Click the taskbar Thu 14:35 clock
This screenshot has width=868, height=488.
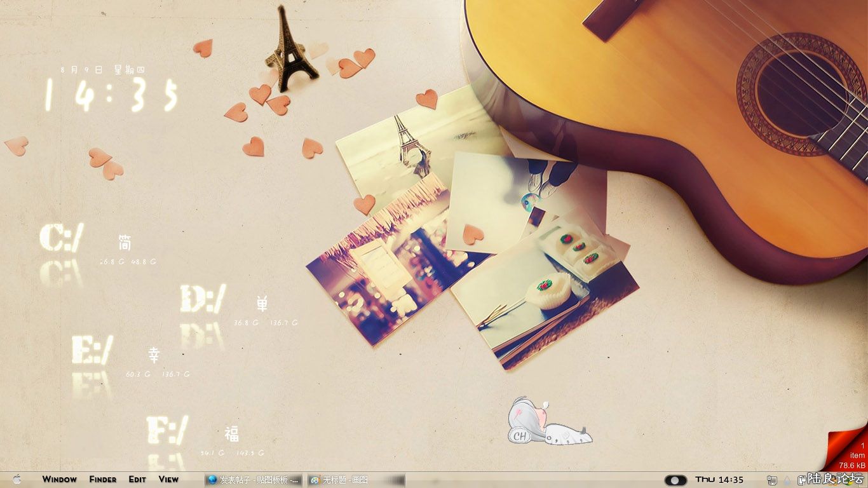[719, 479]
